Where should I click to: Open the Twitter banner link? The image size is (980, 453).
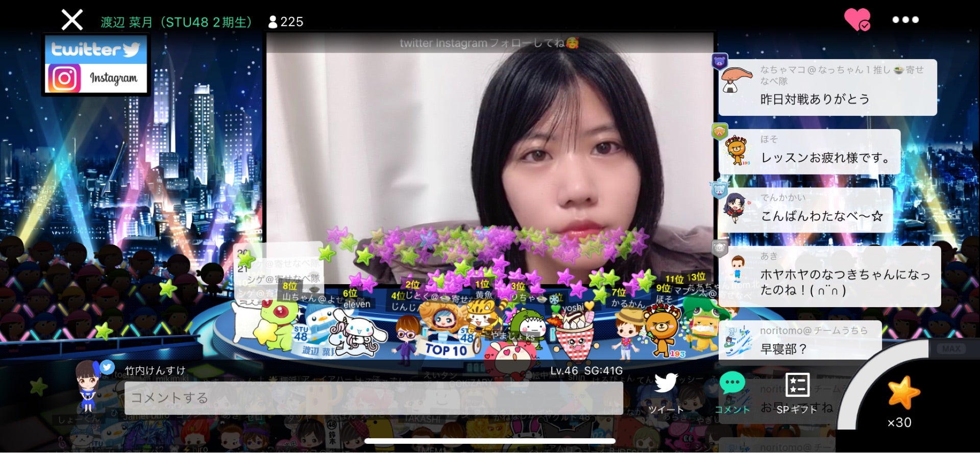pyautogui.click(x=96, y=49)
